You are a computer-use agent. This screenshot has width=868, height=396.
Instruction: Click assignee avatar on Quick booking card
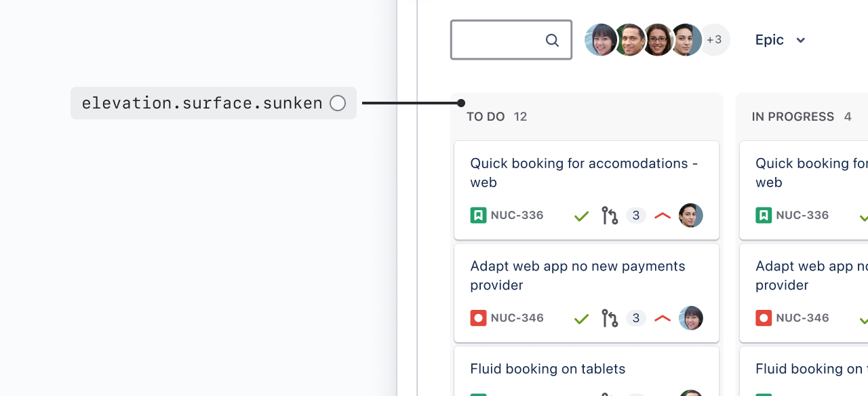pyautogui.click(x=691, y=216)
